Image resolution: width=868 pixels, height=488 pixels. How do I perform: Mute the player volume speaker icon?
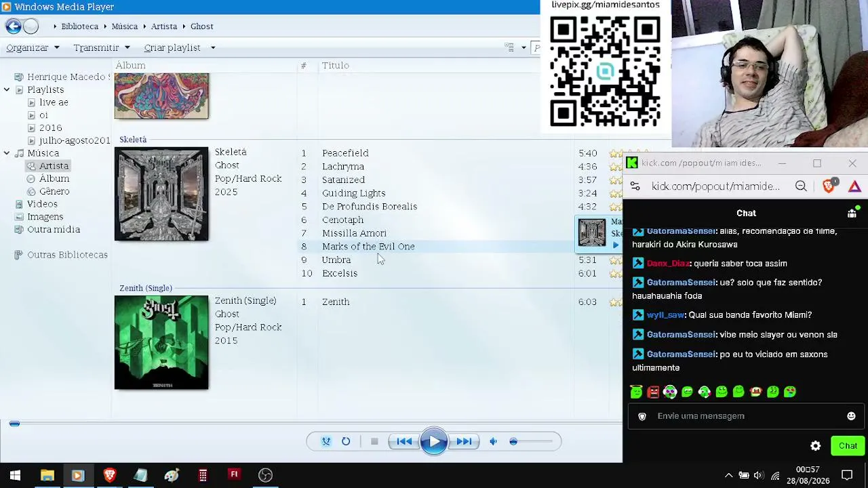(x=494, y=441)
